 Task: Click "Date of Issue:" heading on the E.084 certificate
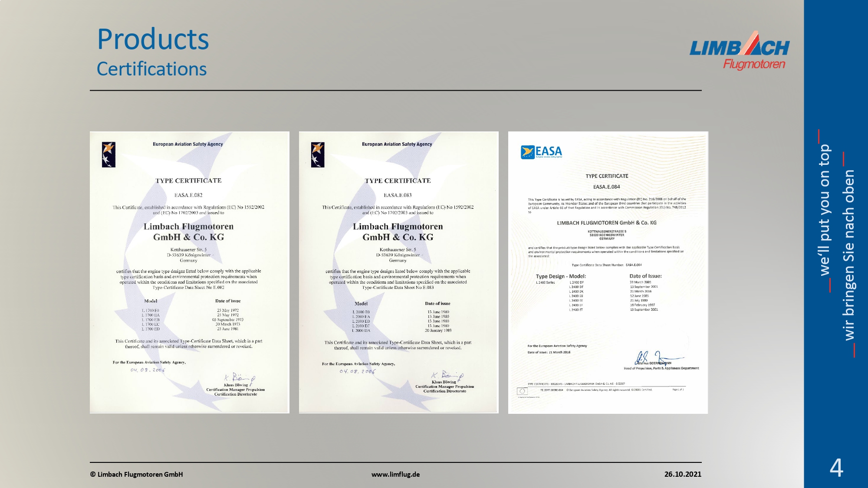tap(645, 276)
